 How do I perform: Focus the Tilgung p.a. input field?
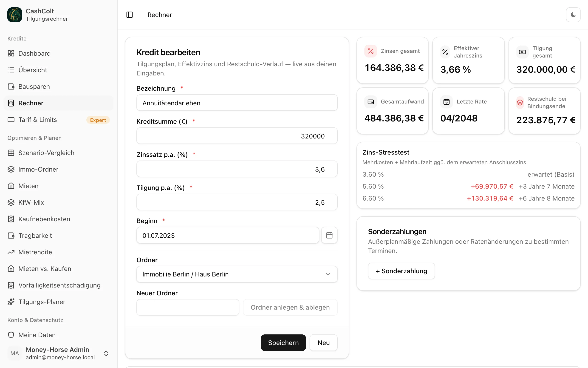click(x=237, y=202)
